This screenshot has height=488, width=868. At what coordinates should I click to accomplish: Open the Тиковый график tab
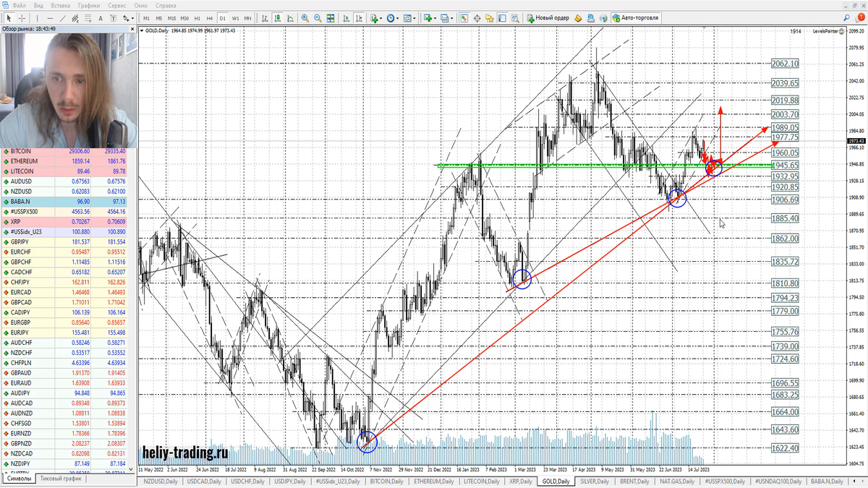60,479
